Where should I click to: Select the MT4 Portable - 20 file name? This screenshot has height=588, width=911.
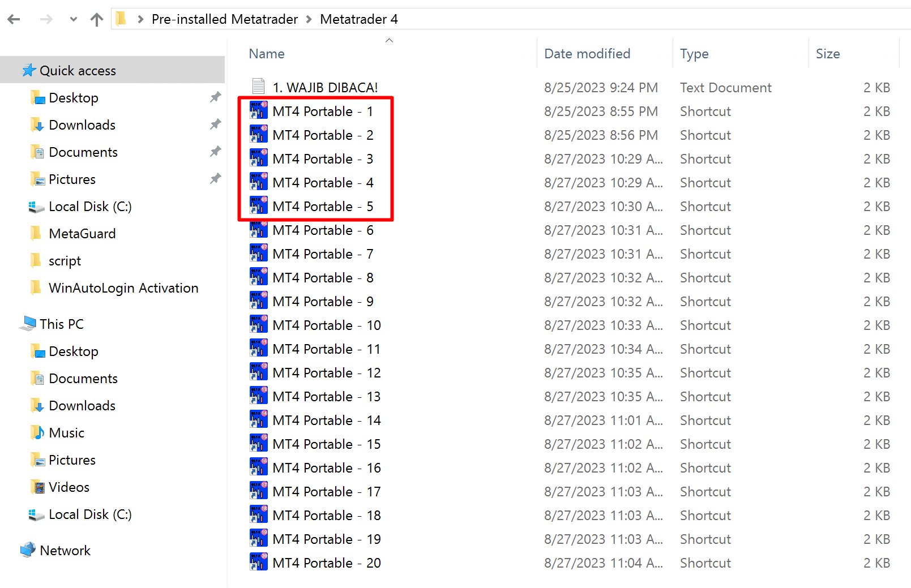327,563
